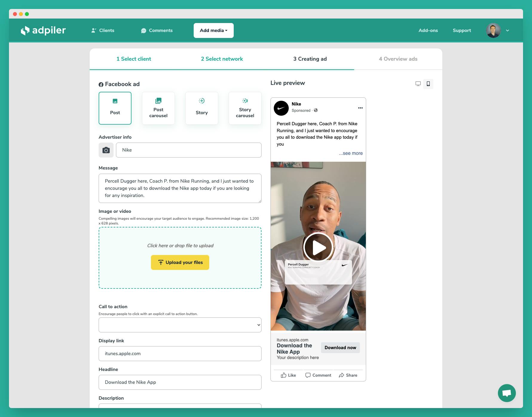The image size is (532, 417).
Task: Click the itunes.apple.com link in preview
Action: tap(293, 340)
